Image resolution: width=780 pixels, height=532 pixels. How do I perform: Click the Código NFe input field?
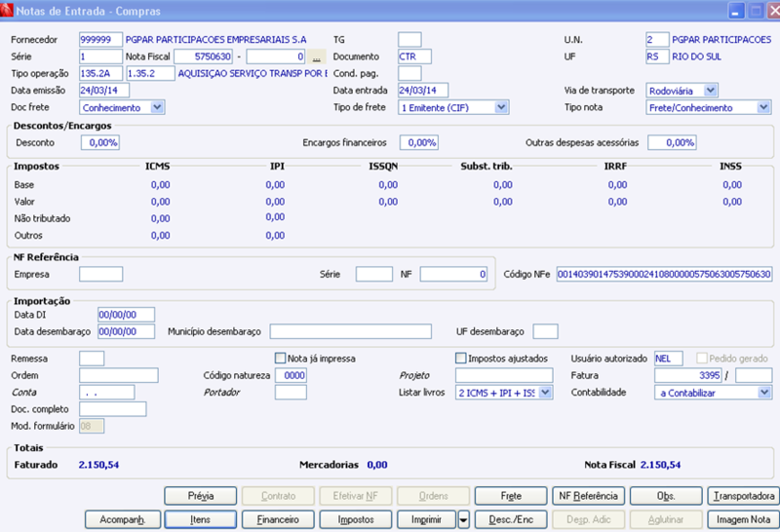tap(663, 275)
